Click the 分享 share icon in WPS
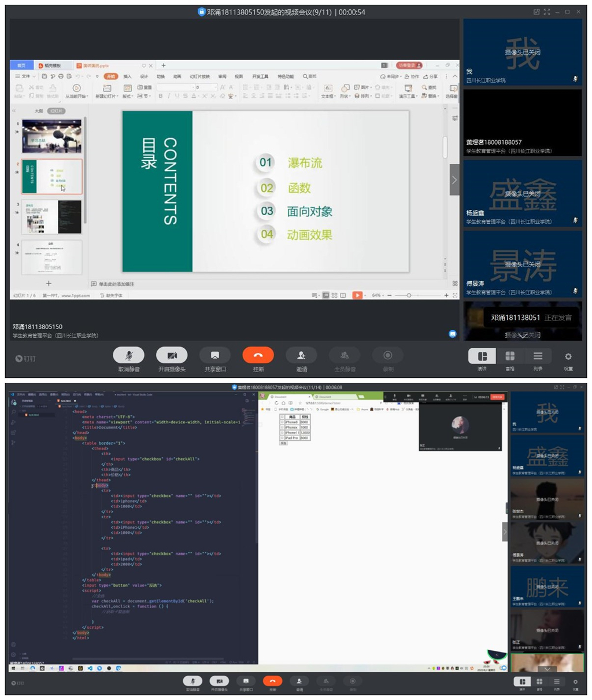Viewport: 592px width, 700px height. click(431, 76)
